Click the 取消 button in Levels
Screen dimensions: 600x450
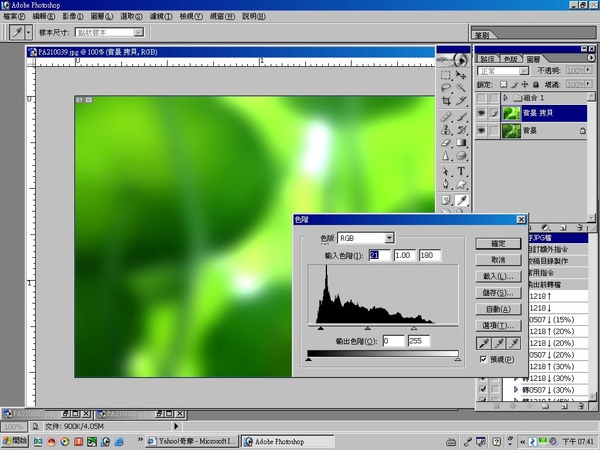(x=498, y=260)
